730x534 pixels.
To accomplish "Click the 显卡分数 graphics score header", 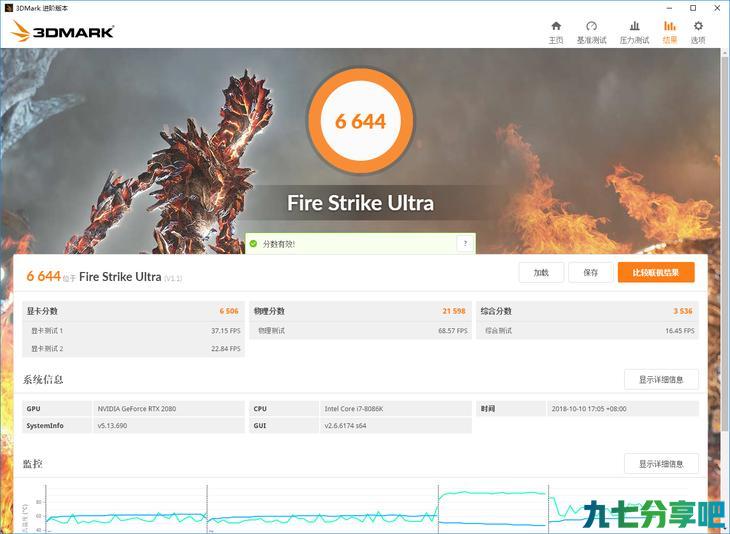I will click(42, 311).
